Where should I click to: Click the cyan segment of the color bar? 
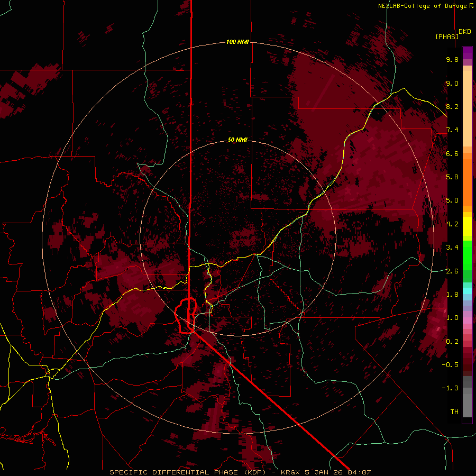pyautogui.click(x=467, y=290)
